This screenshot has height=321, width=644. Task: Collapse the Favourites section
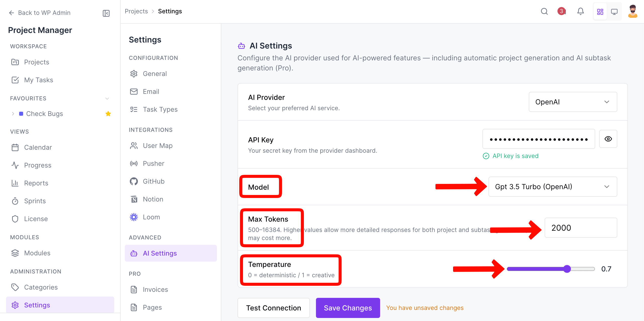pyautogui.click(x=107, y=98)
